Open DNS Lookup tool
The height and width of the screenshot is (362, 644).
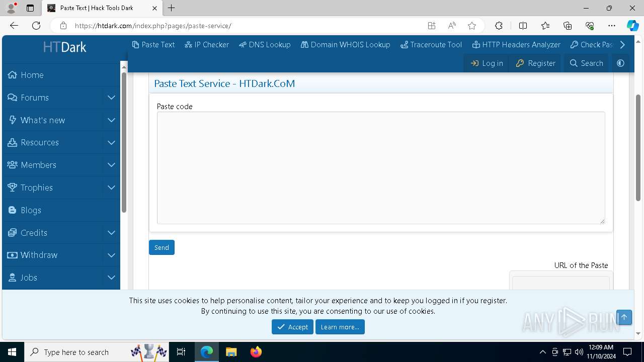pos(265,45)
